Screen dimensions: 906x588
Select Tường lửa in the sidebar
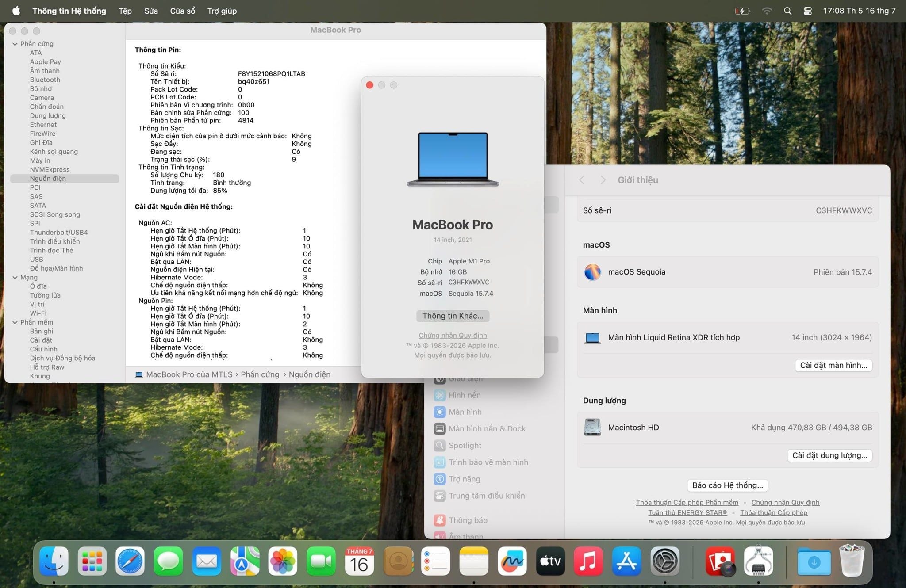45,295
